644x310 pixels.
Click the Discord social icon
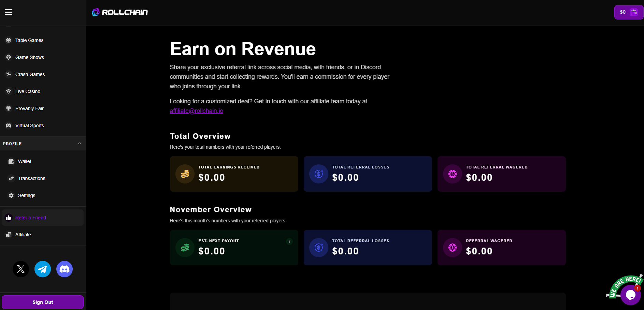click(64, 269)
